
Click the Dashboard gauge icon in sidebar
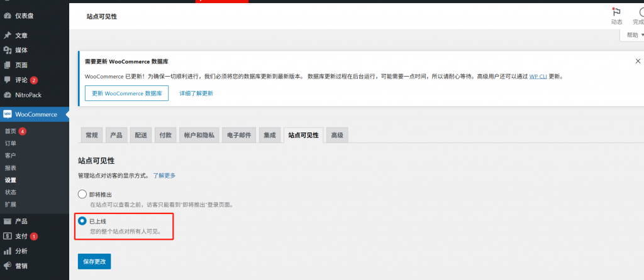click(x=7, y=16)
